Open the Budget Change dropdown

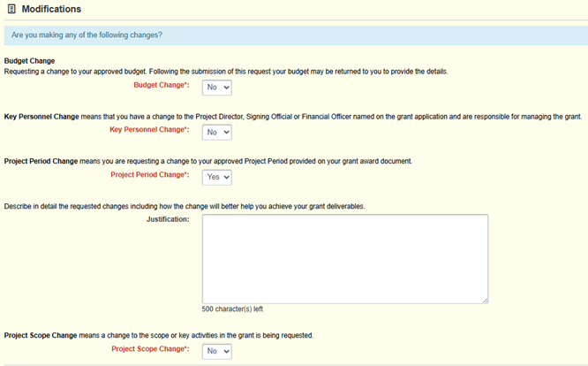point(217,88)
